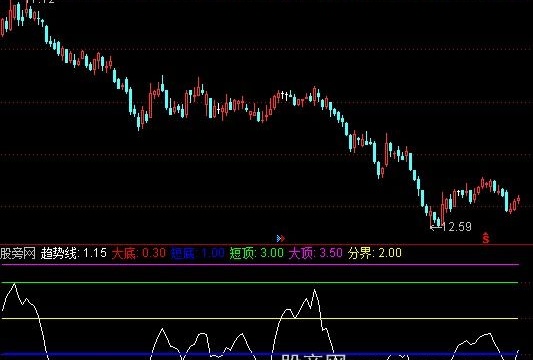Select the 股旁网 indicator name label
The image size is (533, 360).
point(18,253)
